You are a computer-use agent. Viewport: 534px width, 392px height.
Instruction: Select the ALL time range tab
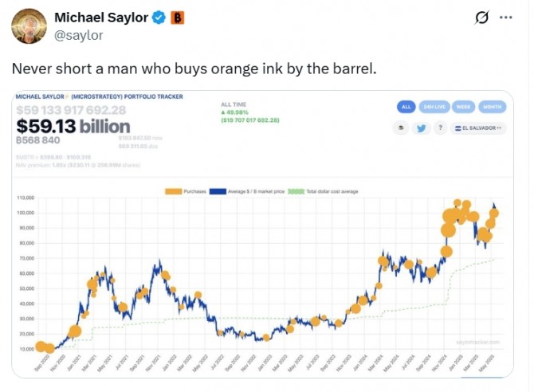[406, 107]
